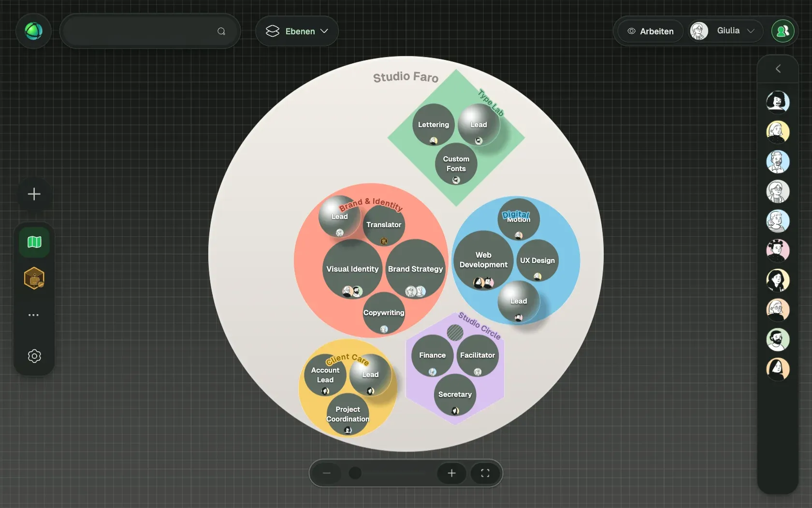Click the top member avatar in right panel

coord(778,102)
